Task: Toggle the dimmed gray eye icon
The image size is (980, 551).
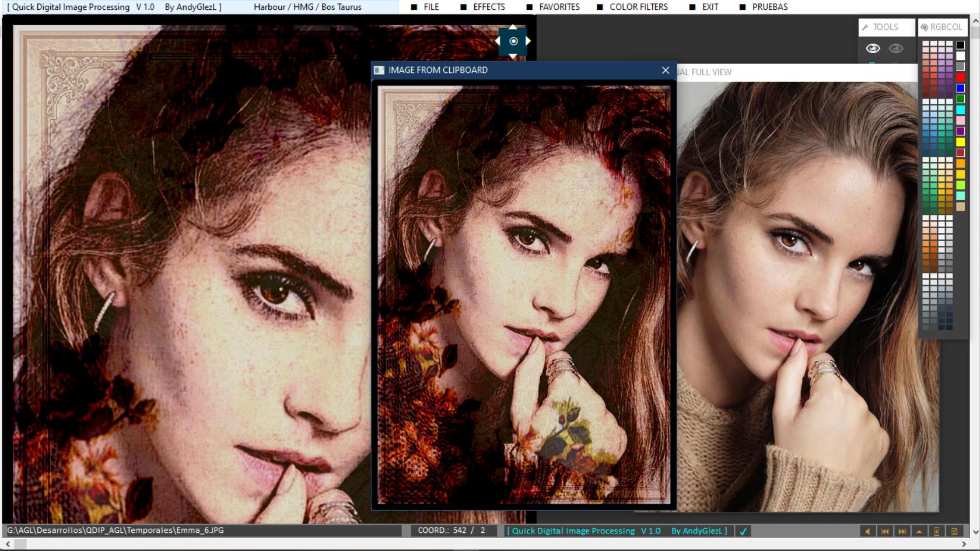Action: click(896, 48)
